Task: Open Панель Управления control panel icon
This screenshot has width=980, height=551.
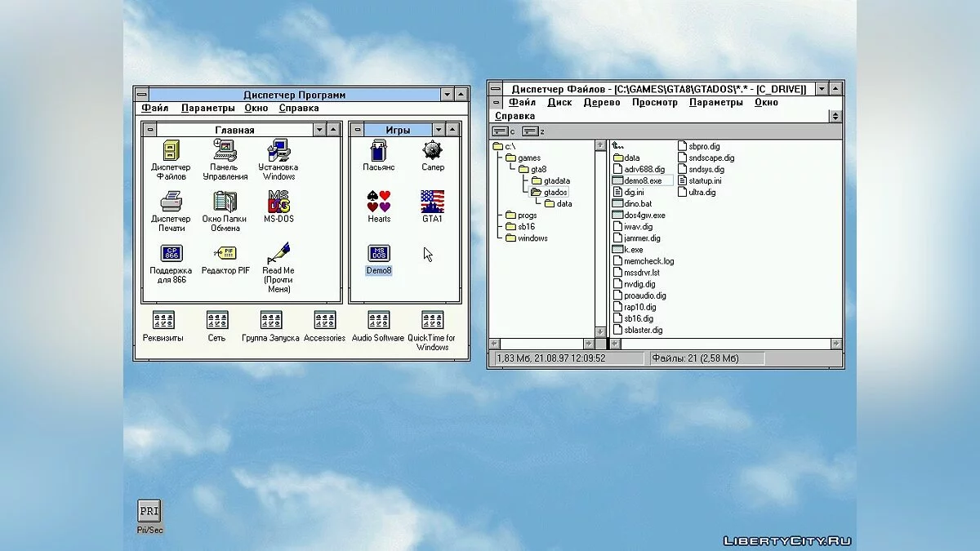Action: [x=225, y=152]
